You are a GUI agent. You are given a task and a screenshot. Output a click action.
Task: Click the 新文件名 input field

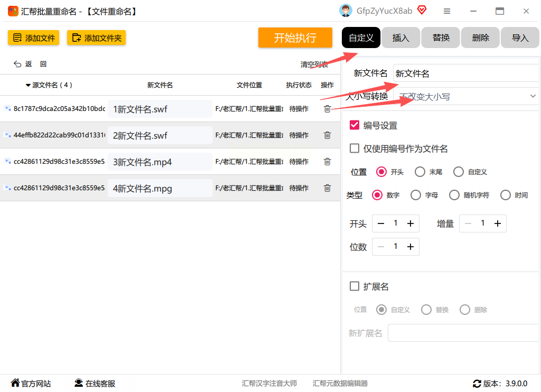click(466, 73)
